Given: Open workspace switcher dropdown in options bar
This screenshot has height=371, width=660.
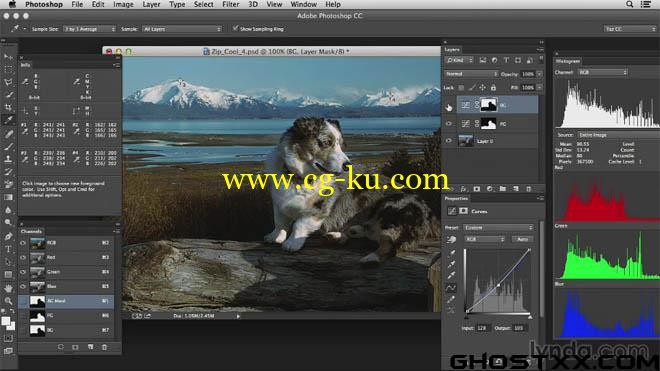Looking at the screenshot, I should point(629,29).
